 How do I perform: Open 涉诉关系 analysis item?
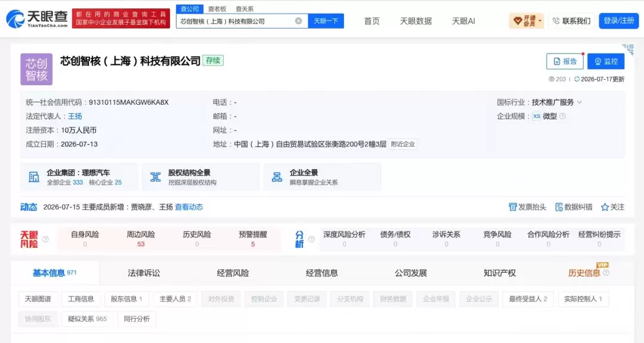pyautogui.click(x=447, y=239)
